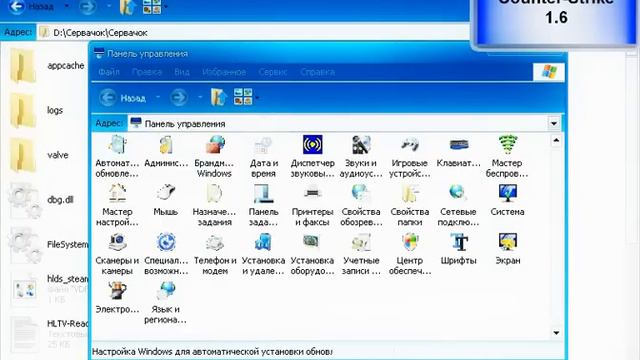This screenshot has height=360, width=640.
Task: Click Назад button in Сервачок window
Action: point(31,6)
